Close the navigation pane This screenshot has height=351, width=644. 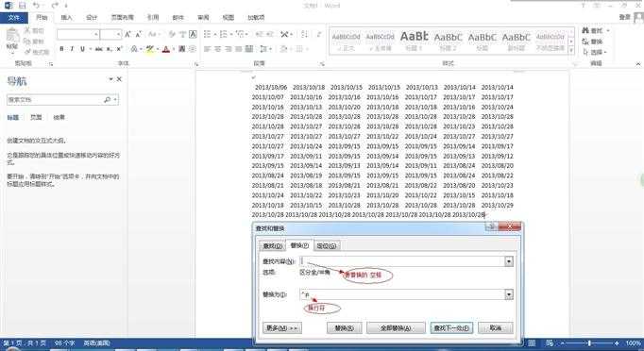(x=119, y=79)
